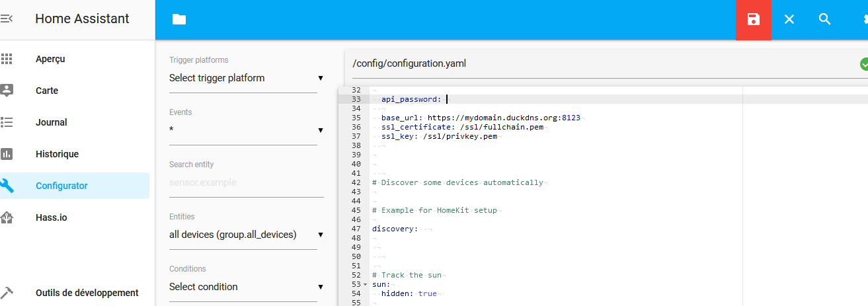Collapse the sun: code block fold arrow
This screenshot has width=868, height=306.
click(x=365, y=284)
